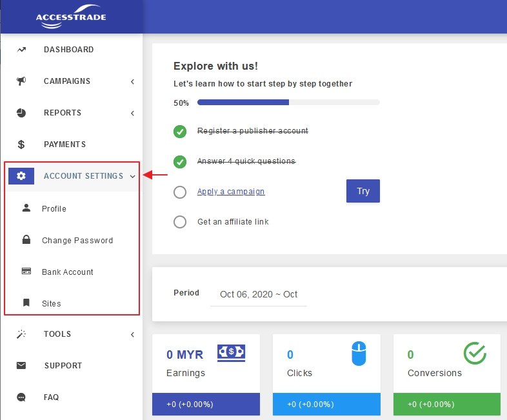Click the 0 MYR earnings value
Viewport: 507px width, 420px height.
(184, 355)
